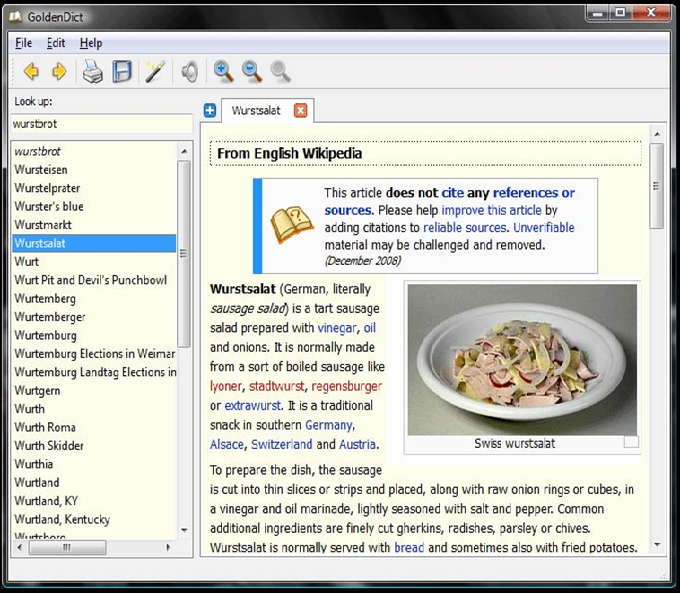Open the vinegar link in the article

(x=337, y=328)
